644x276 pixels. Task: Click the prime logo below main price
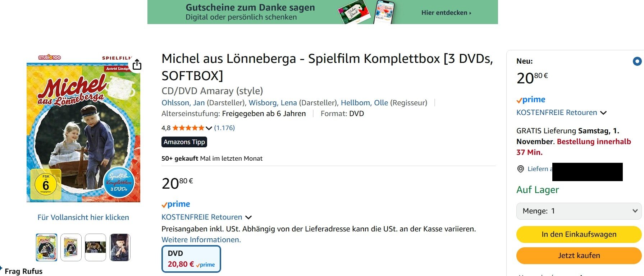(x=176, y=204)
